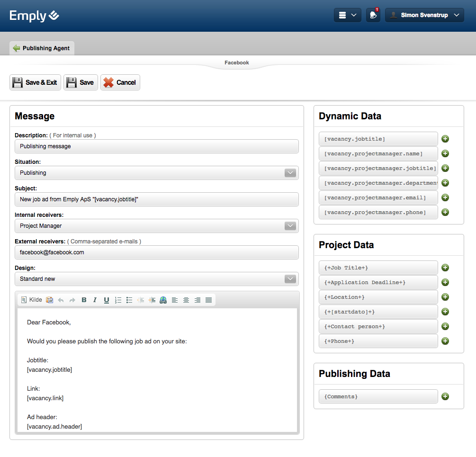Screen dimensions: 476x457
Task: Open the notifications bell icon
Action: tap(373, 15)
